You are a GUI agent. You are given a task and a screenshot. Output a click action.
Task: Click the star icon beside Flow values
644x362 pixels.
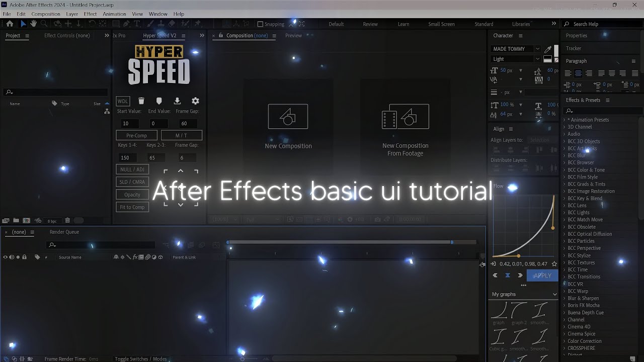554,263
